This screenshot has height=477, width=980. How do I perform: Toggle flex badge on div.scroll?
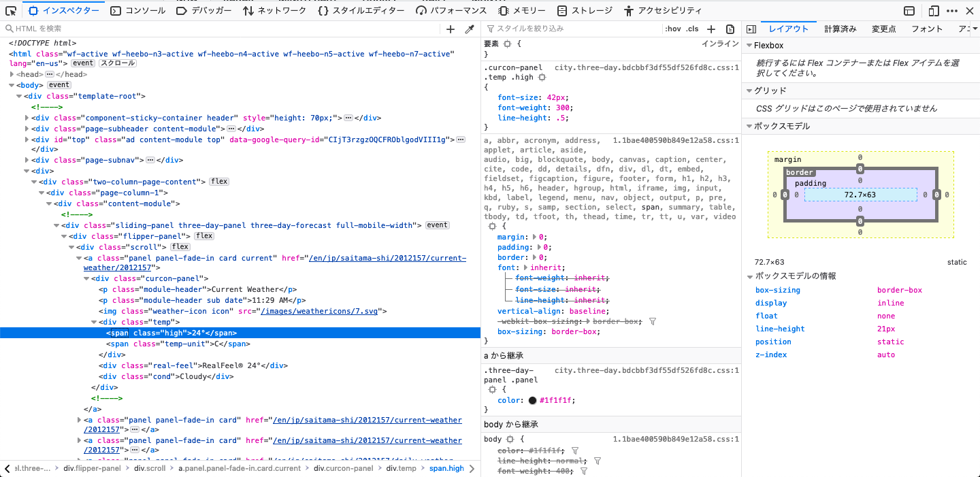coord(180,247)
